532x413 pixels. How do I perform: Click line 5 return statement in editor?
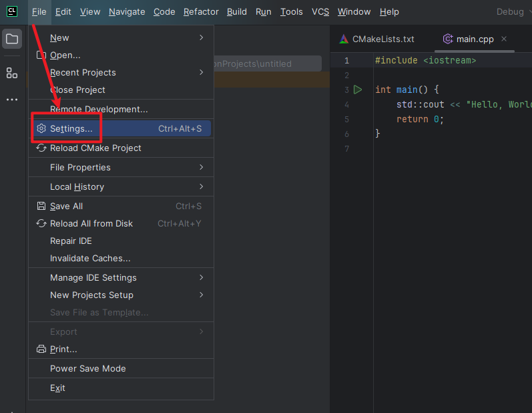(420, 119)
